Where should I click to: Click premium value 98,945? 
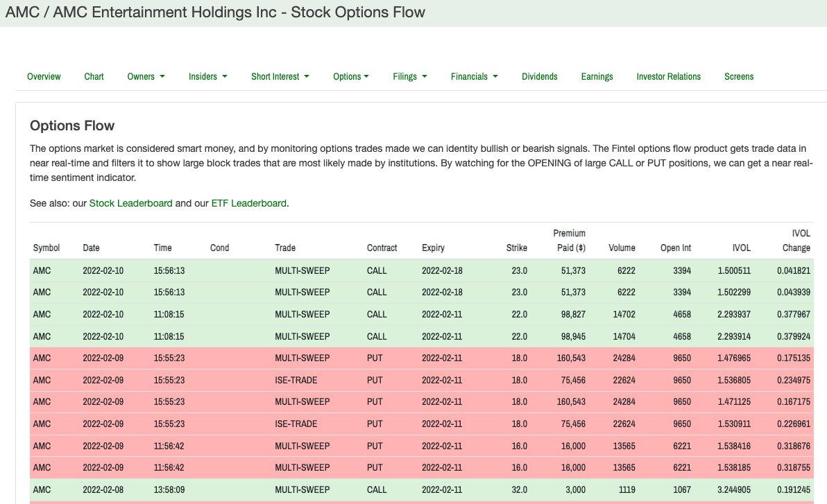[x=573, y=336]
